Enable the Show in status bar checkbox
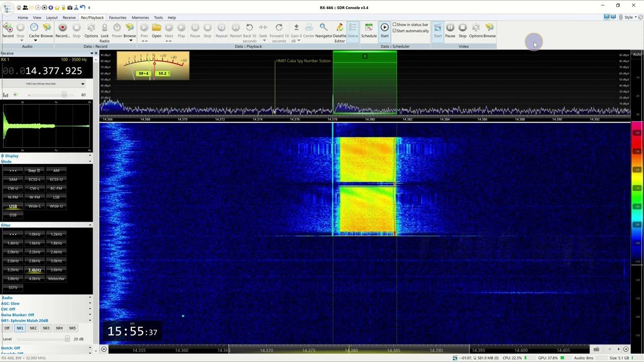Viewport: 644px width, 362px height. 394,25
